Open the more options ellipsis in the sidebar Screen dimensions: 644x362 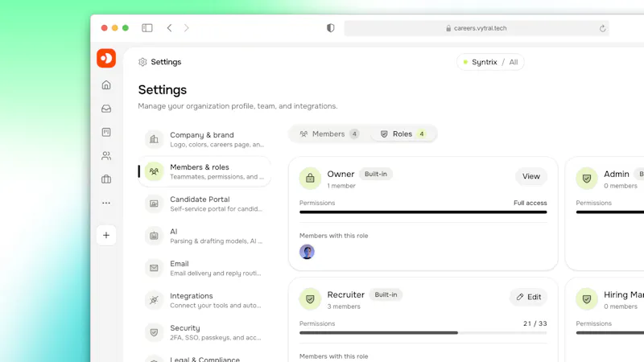106,203
